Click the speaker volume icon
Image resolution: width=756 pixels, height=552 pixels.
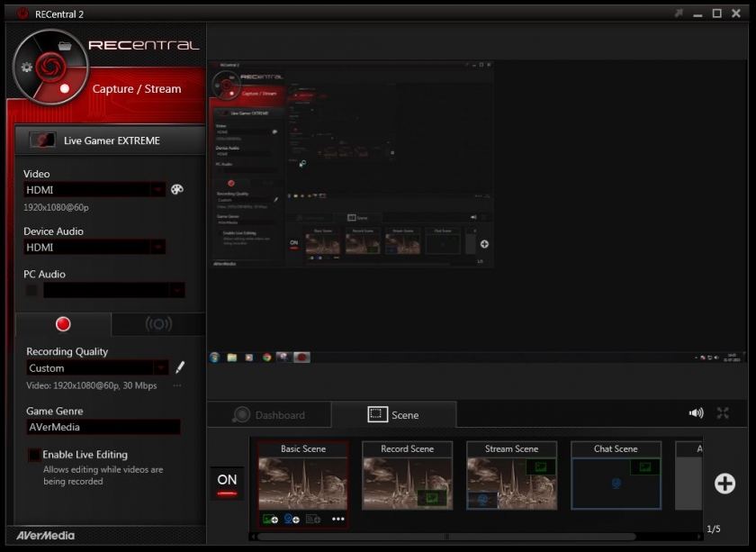(x=697, y=413)
